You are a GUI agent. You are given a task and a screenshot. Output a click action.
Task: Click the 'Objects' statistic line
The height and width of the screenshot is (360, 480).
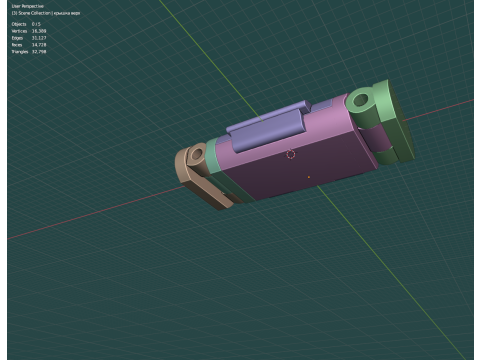point(26,24)
